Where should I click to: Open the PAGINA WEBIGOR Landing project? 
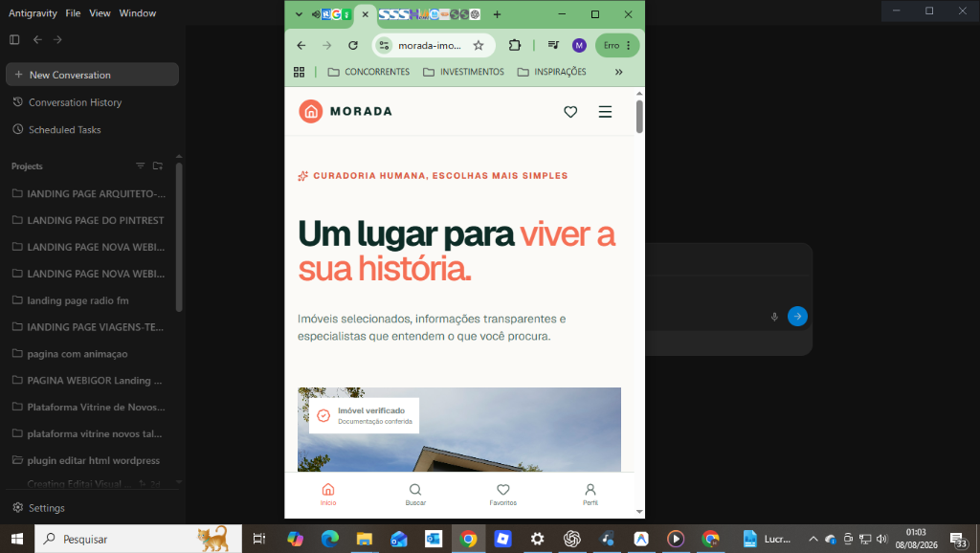pos(89,380)
